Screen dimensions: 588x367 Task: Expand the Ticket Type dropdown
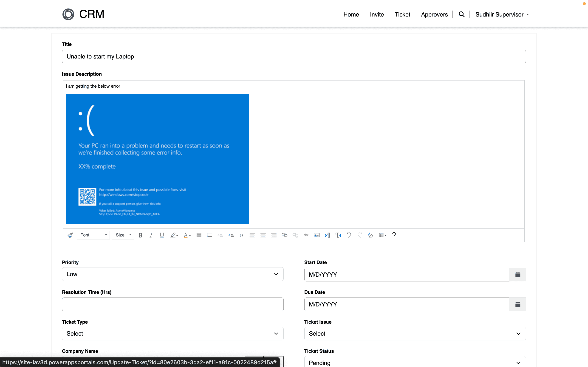click(x=172, y=334)
